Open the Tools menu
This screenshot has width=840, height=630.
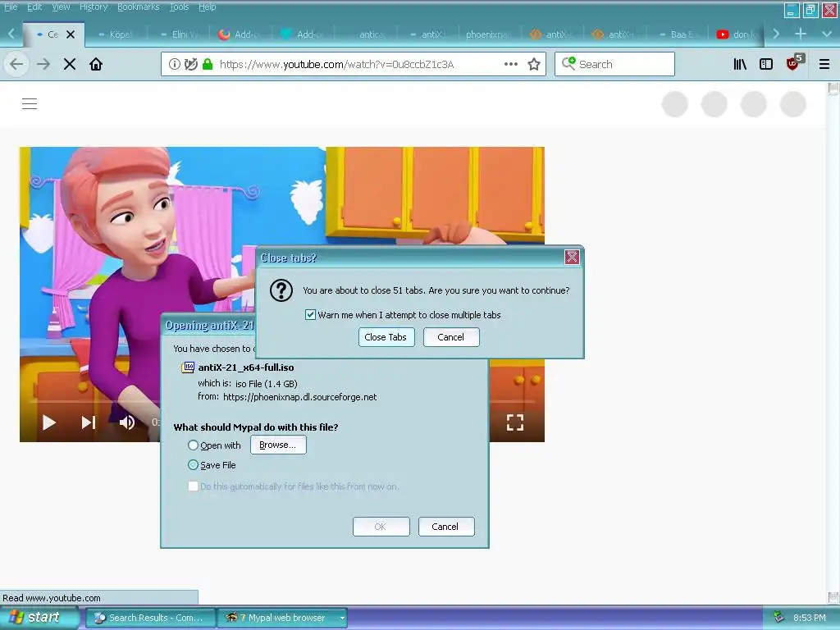point(179,7)
